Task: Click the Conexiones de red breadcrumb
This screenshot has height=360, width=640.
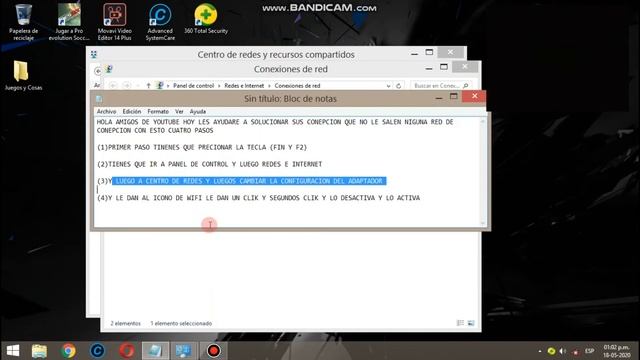Action: [x=297, y=86]
